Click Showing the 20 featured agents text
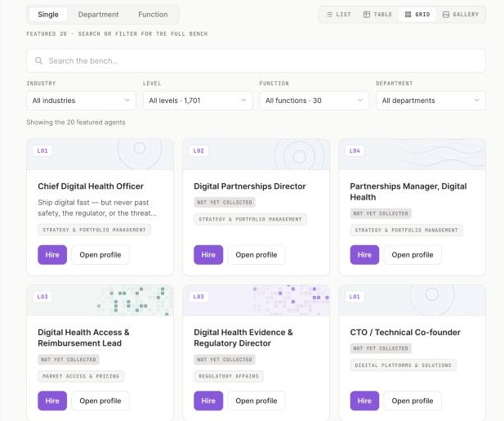504x421 pixels. pos(76,123)
